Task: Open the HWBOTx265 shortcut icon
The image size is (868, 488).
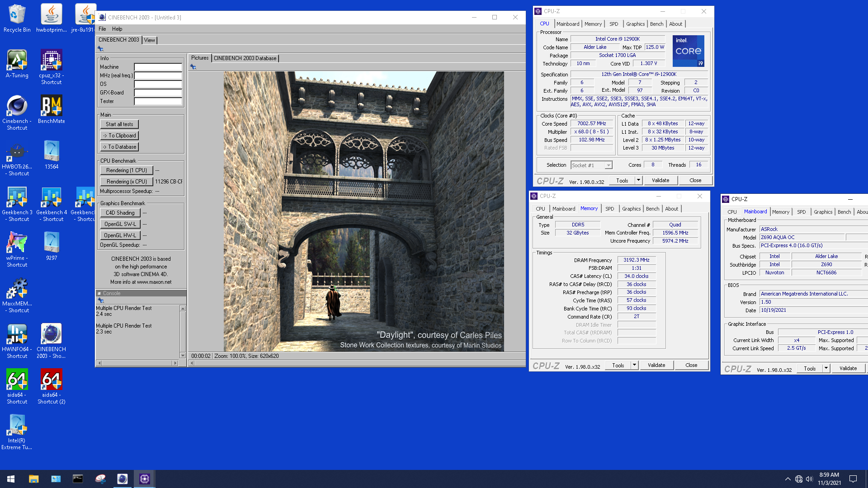Action: pyautogui.click(x=17, y=158)
